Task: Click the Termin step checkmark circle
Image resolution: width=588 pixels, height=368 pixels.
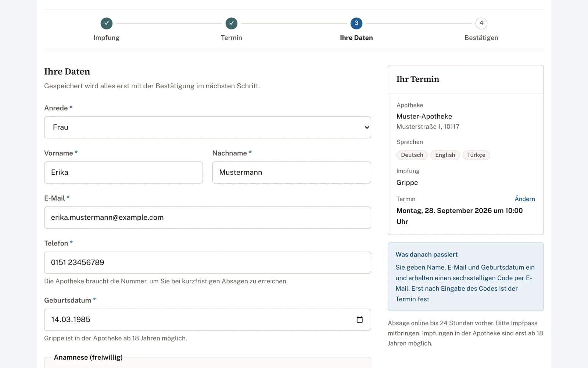Action: point(232,23)
